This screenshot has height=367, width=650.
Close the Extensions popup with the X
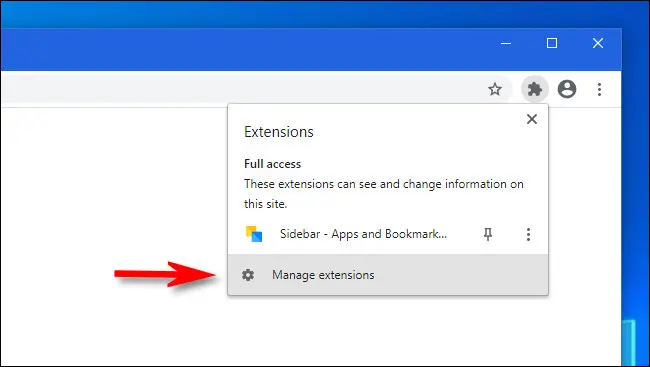point(532,119)
